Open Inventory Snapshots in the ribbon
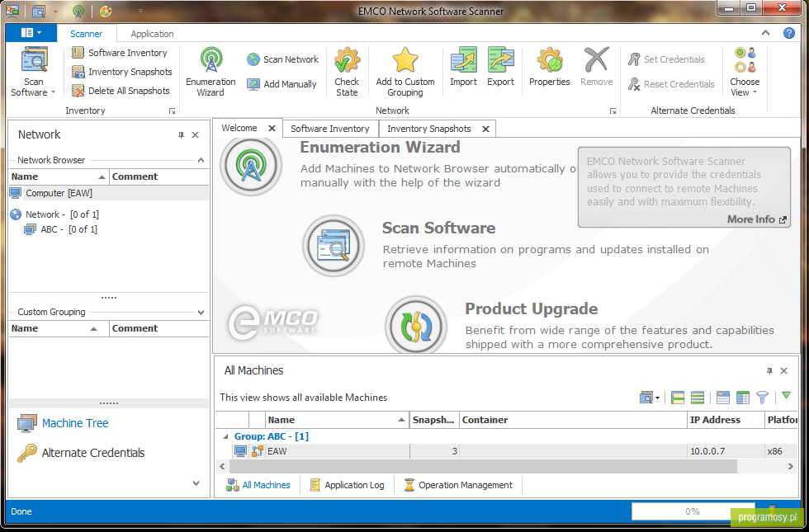The image size is (809, 532). pyautogui.click(x=122, y=72)
